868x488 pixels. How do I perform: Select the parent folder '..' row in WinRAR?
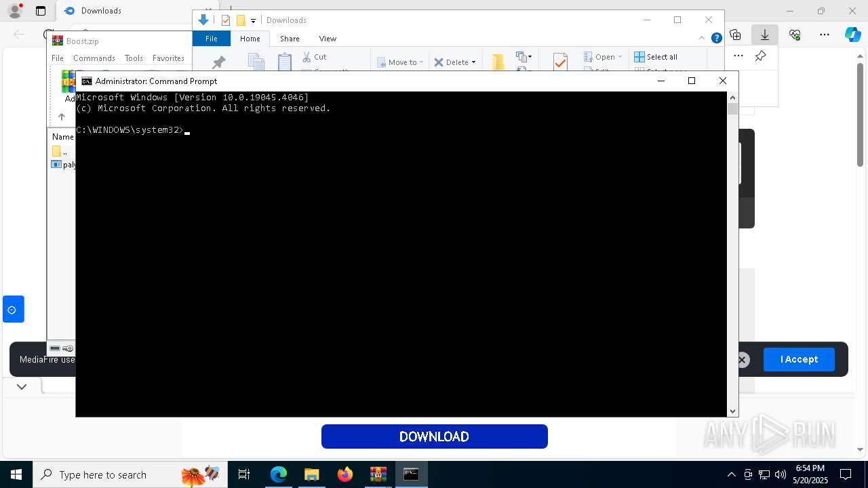tap(62, 151)
